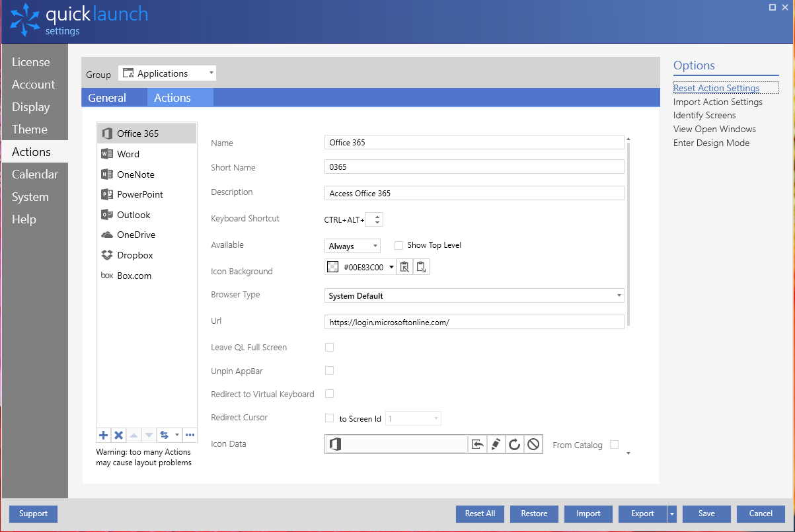Open the dropdown arrow beside the swap icon
The width and height of the screenshot is (795, 532).
[177, 435]
